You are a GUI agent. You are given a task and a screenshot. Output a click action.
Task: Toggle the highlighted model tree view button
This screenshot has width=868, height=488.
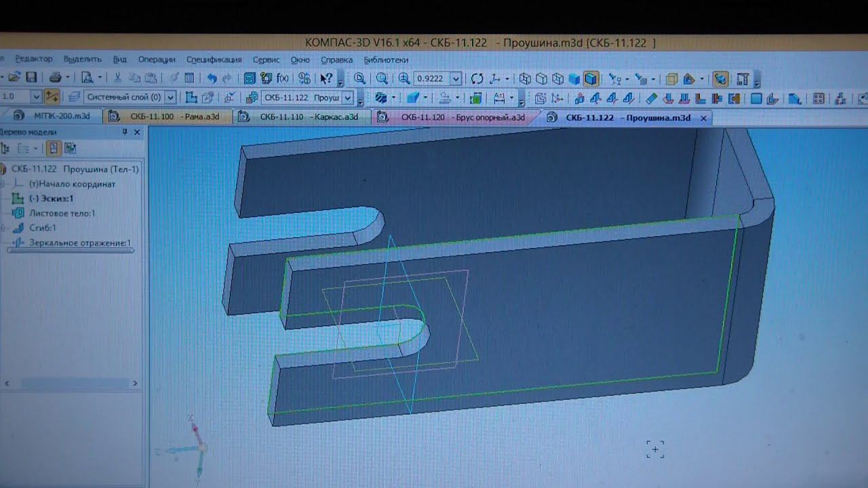click(54, 148)
